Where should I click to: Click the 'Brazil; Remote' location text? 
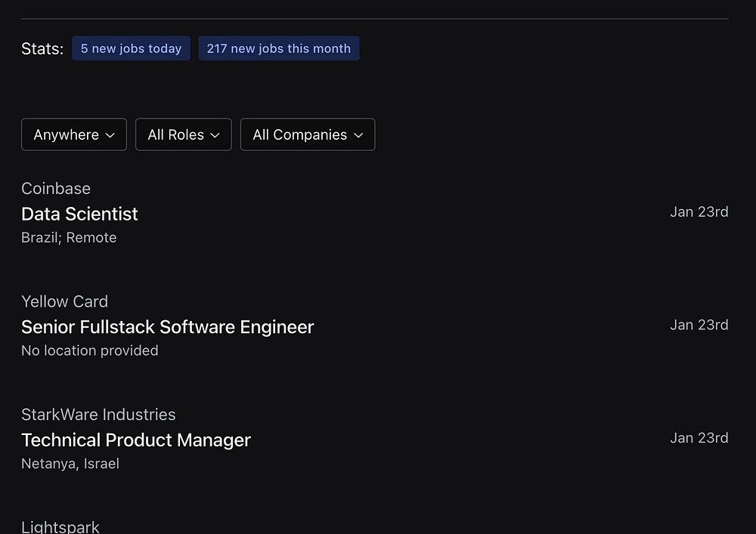[69, 238]
